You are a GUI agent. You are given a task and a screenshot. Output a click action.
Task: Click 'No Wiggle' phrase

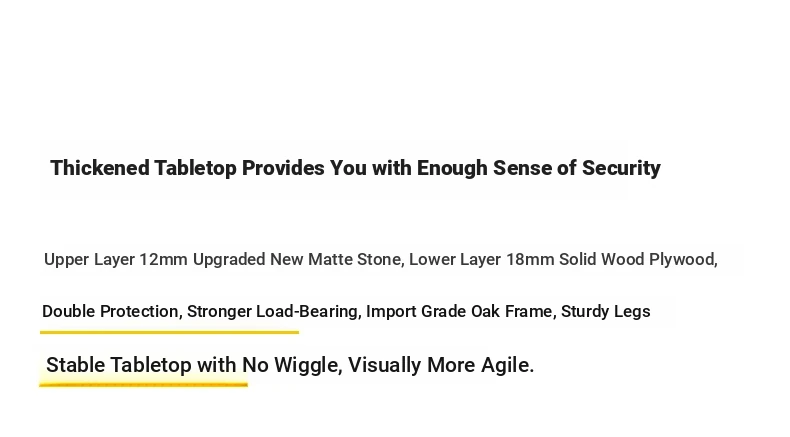click(x=290, y=365)
